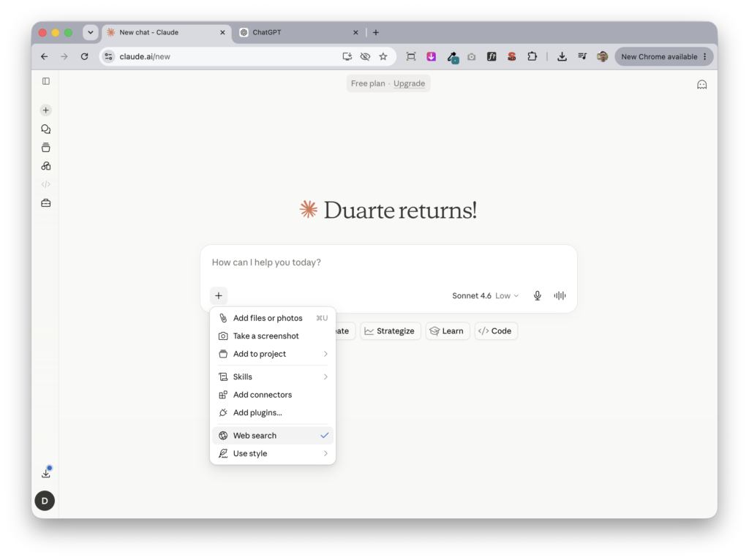Bookmark this page with star icon
The height and width of the screenshot is (560, 749).
point(383,56)
